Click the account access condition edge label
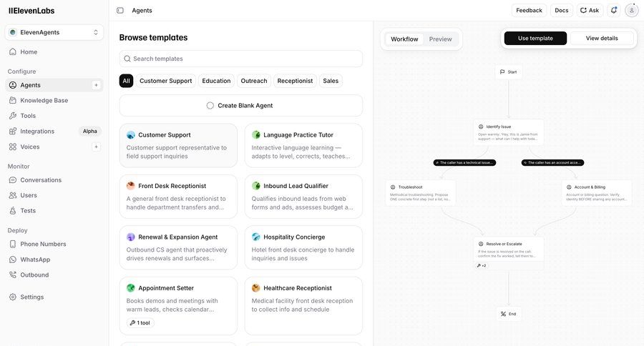The height and width of the screenshot is (346, 644). [552, 162]
